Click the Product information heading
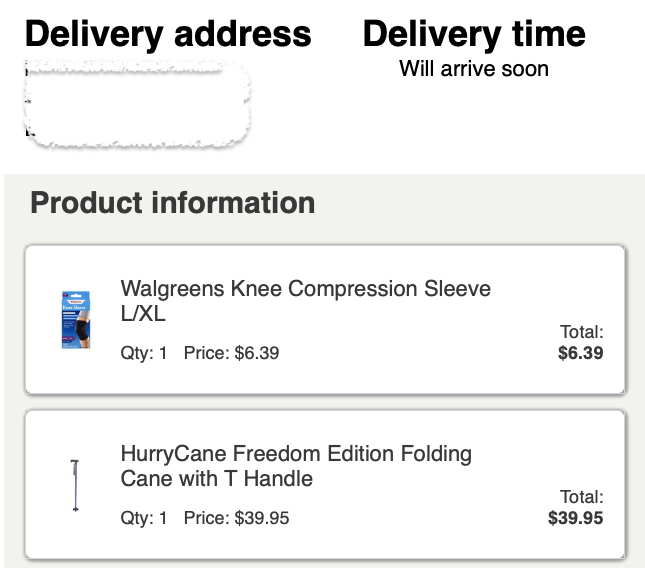The width and height of the screenshot is (645, 568). 173,203
